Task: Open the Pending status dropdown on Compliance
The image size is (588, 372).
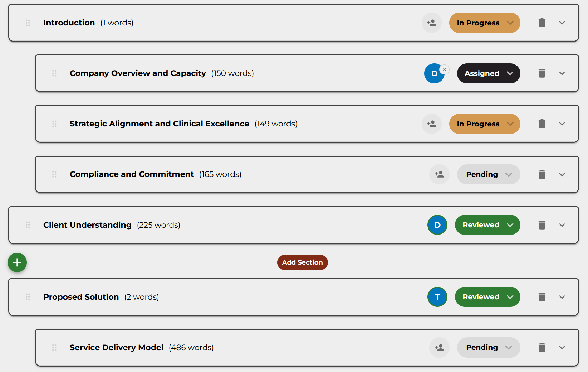Action: [x=489, y=174]
